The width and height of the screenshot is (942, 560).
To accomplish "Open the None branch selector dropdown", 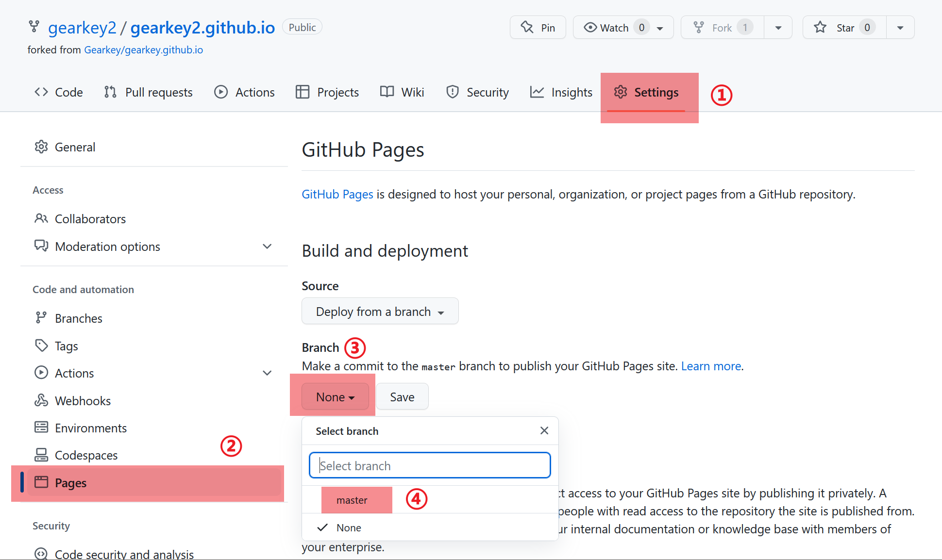I will pos(335,396).
